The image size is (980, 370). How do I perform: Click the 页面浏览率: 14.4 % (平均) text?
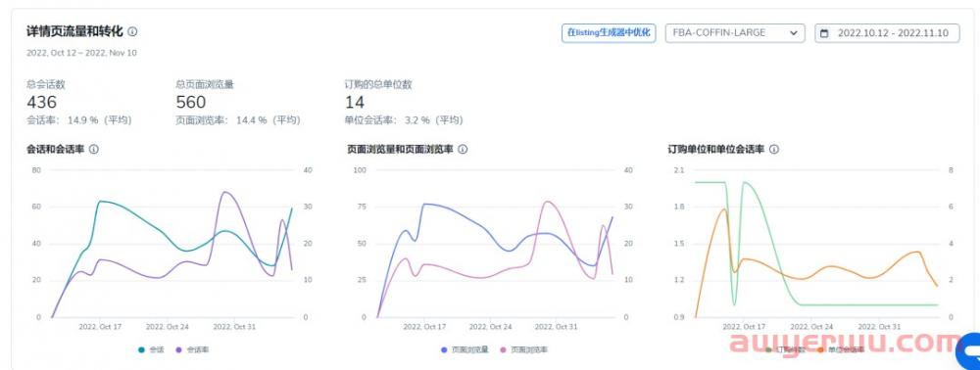click(238, 119)
